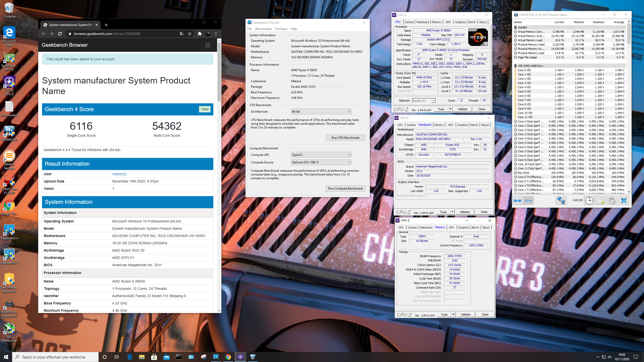
Task: Open Google Chrome desktop shortcut
Action: tap(9, 207)
